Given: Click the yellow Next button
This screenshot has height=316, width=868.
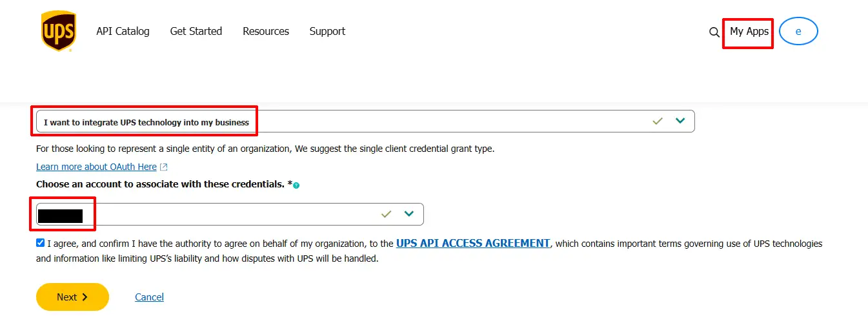Looking at the screenshot, I should click(x=72, y=297).
